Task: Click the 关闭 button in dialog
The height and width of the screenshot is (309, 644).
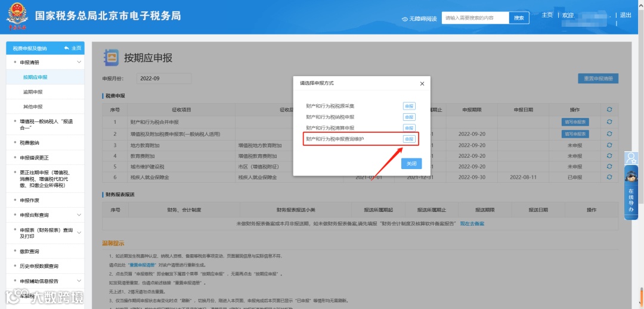Action: [411, 163]
